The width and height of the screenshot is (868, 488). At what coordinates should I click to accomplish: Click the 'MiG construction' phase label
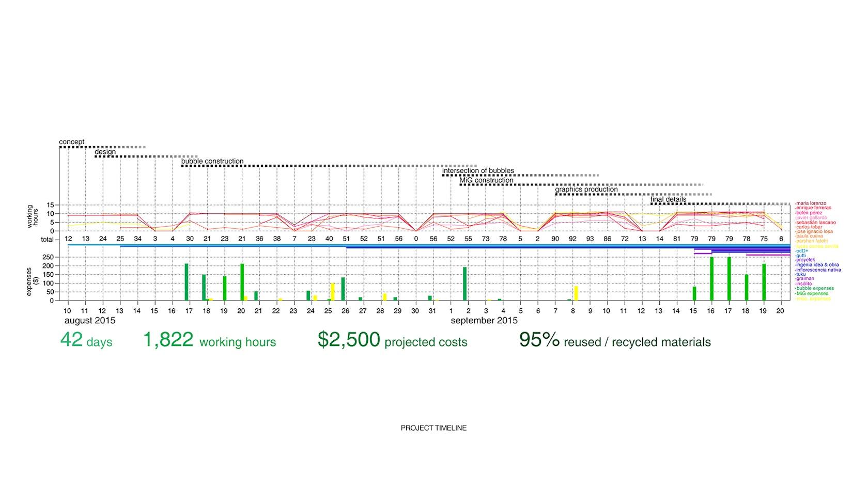[486, 180]
